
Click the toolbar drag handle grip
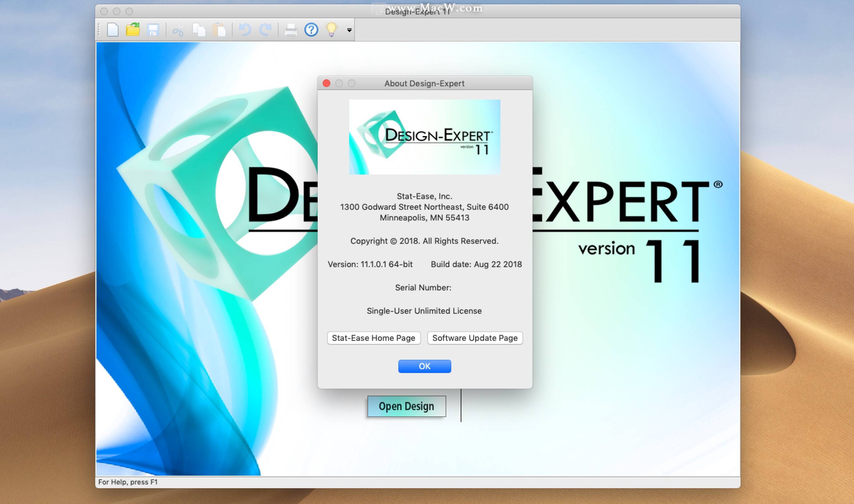click(x=99, y=30)
